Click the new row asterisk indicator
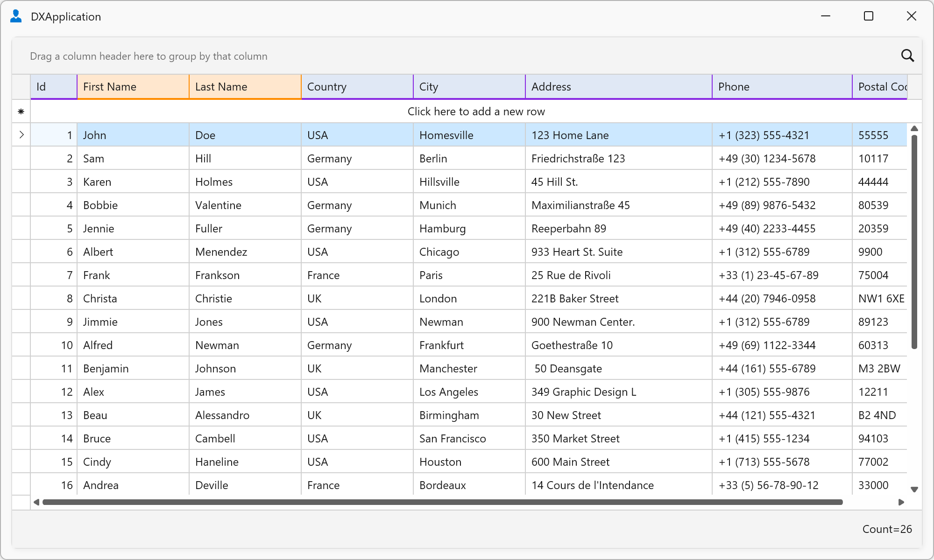The image size is (934, 560). [x=21, y=112]
